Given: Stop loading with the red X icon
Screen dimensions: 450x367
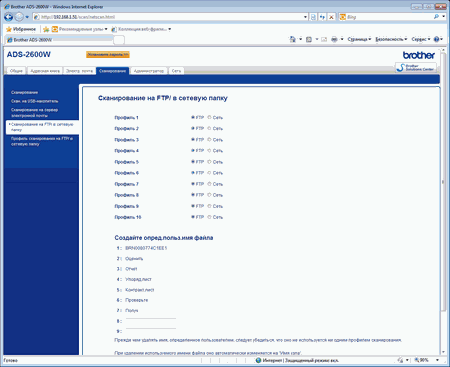Looking at the screenshot, I should click(331, 17).
